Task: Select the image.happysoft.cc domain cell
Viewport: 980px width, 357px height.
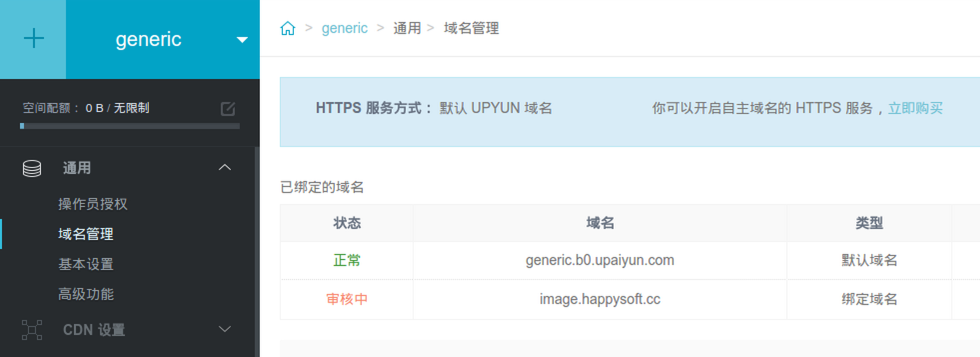Action: click(x=599, y=299)
